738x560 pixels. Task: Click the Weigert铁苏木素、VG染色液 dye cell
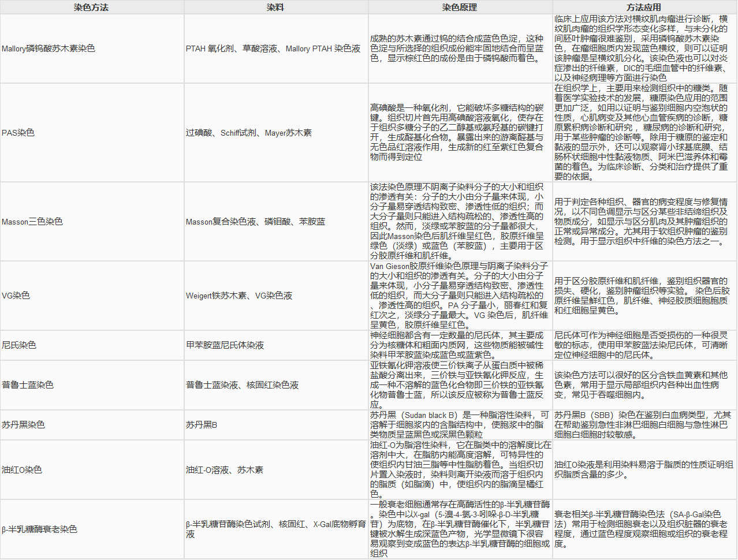point(239,296)
